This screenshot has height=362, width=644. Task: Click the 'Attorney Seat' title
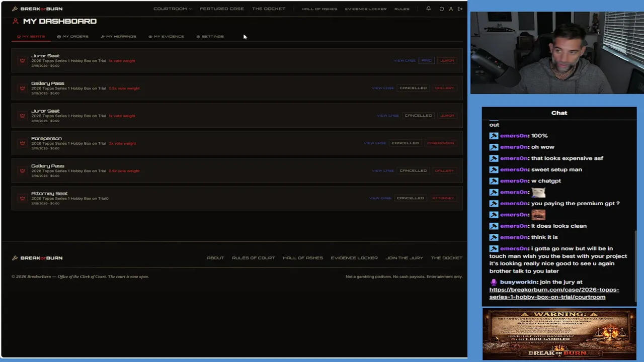coord(49,194)
